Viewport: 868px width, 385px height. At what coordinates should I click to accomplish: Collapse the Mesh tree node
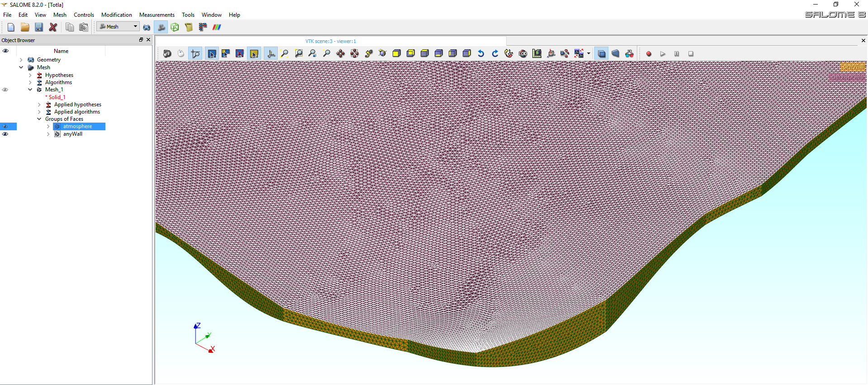click(x=21, y=67)
